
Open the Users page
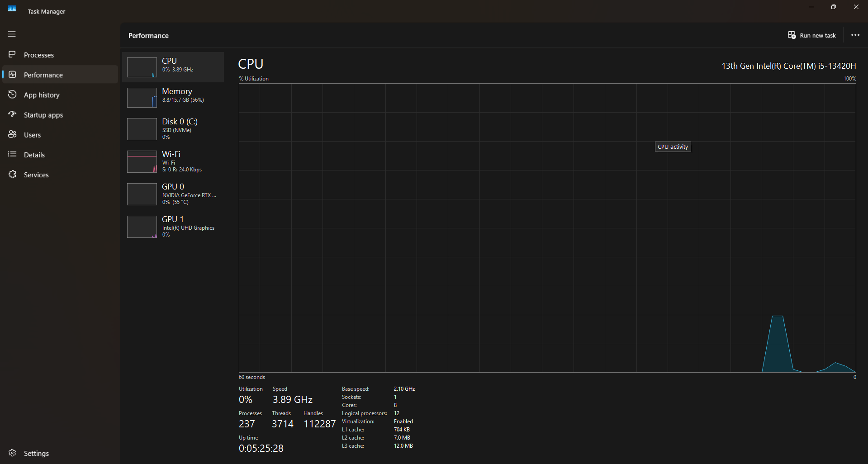(x=60, y=134)
